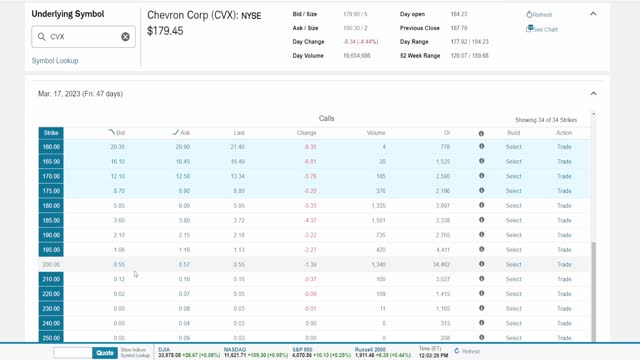Select the 210.00 strike button
This screenshot has height=360, width=640.
coord(51,279)
